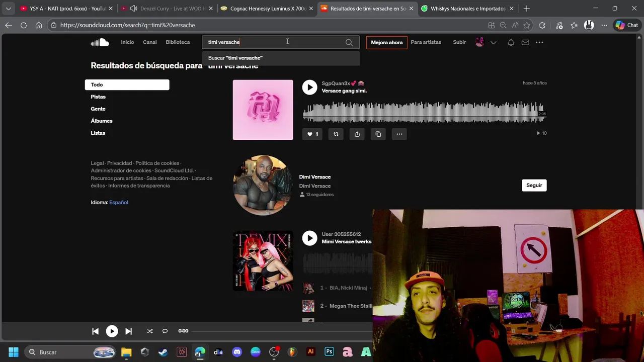Open Discord from the taskbar
644x362 pixels.
click(237, 352)
